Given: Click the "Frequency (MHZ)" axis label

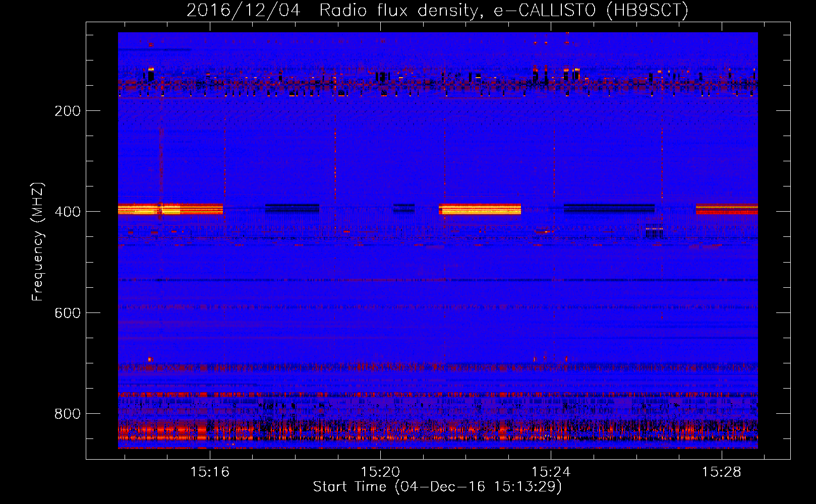Looking at the screenshot, I should tap(38, 242).
